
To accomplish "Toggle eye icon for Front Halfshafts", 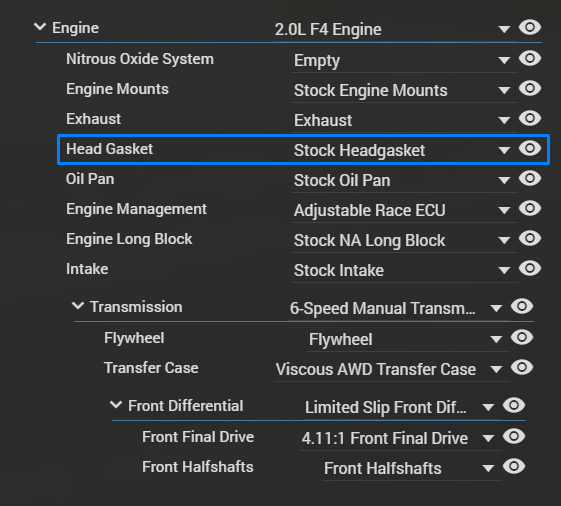I will tap(514, 466).
